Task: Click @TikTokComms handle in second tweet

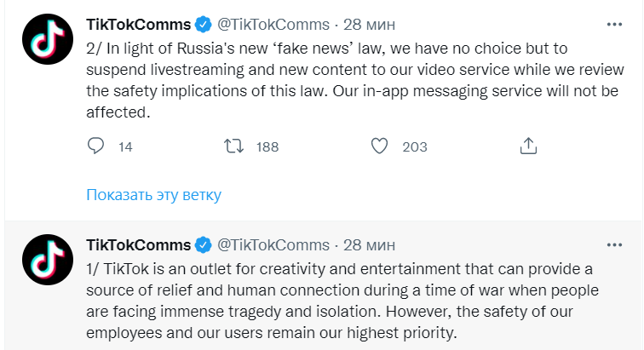Action: [x=273, y=246]
